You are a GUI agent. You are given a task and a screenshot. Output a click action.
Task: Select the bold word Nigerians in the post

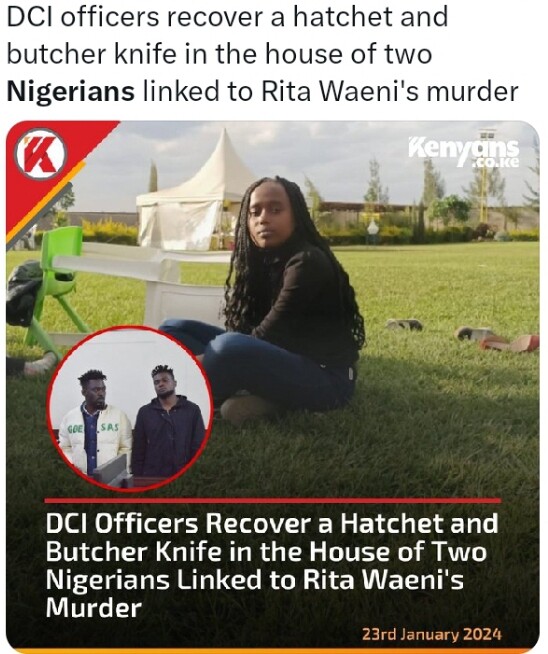(71, 91)
